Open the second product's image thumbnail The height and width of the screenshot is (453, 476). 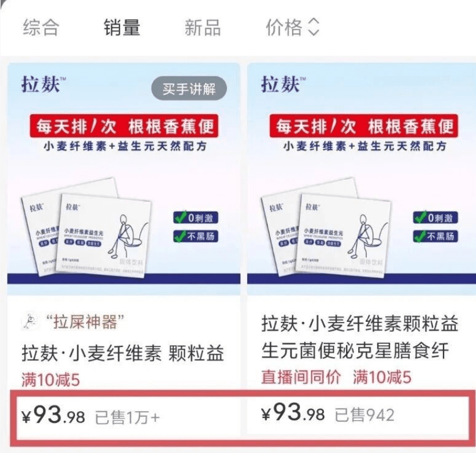pos(362,179)
